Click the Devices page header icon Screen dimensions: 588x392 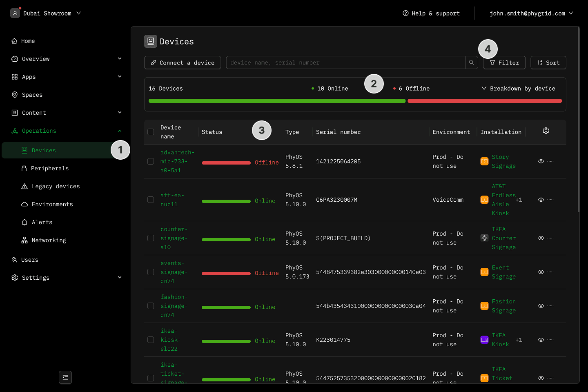[x=151, y=41]
